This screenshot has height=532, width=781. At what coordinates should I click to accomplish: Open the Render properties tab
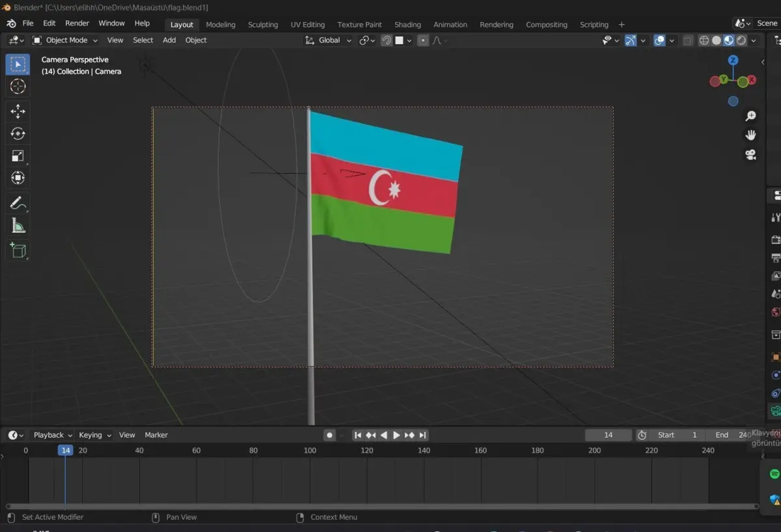pyautogui.click(x=774, y=240)
